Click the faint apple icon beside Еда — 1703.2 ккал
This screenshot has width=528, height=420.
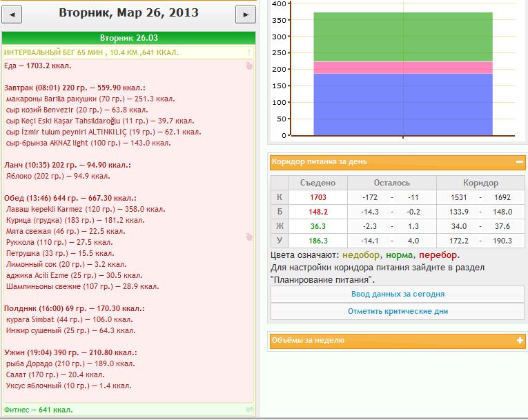(249, 66)
